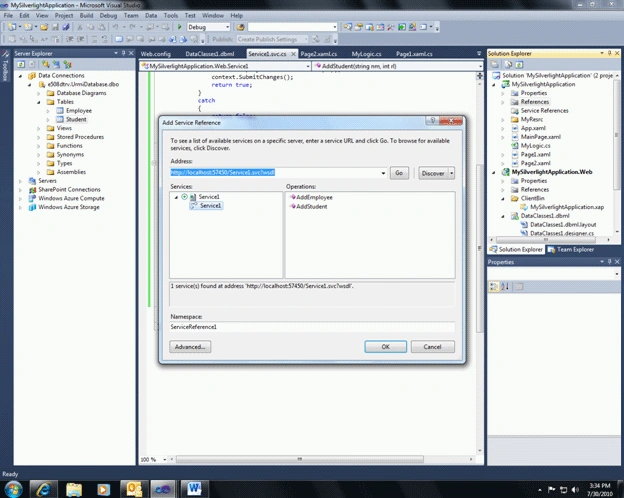This screenshot has height=498, width=624.
Task: Click the Discover button
Action: [x=433, y=173]
